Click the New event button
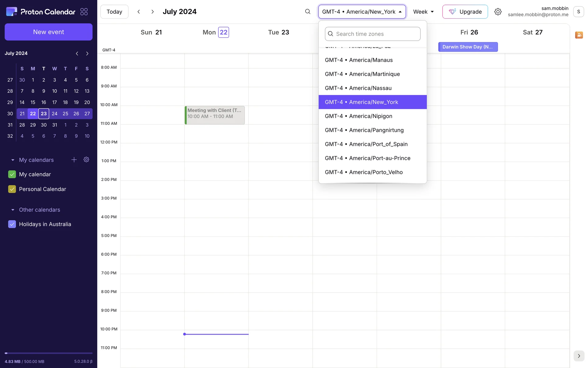This screenshot has width=588, height=368. [x=48, y=32]
